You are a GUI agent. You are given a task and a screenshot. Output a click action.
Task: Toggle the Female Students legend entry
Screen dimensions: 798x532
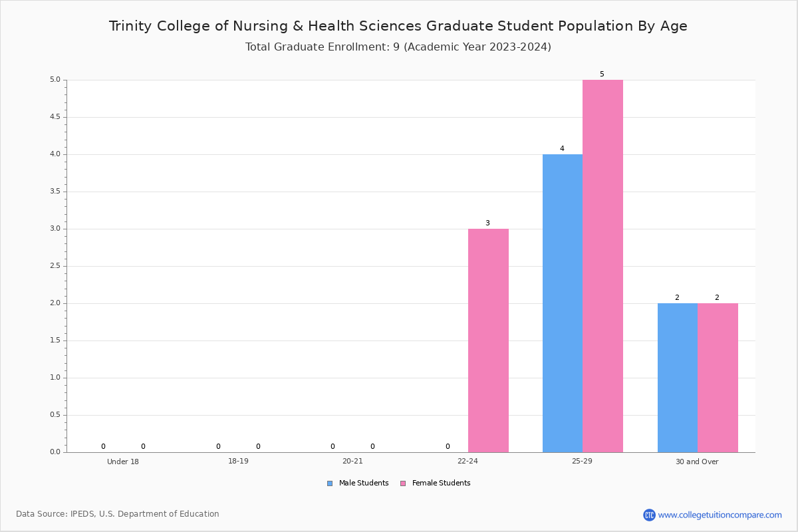pos(435,483)
